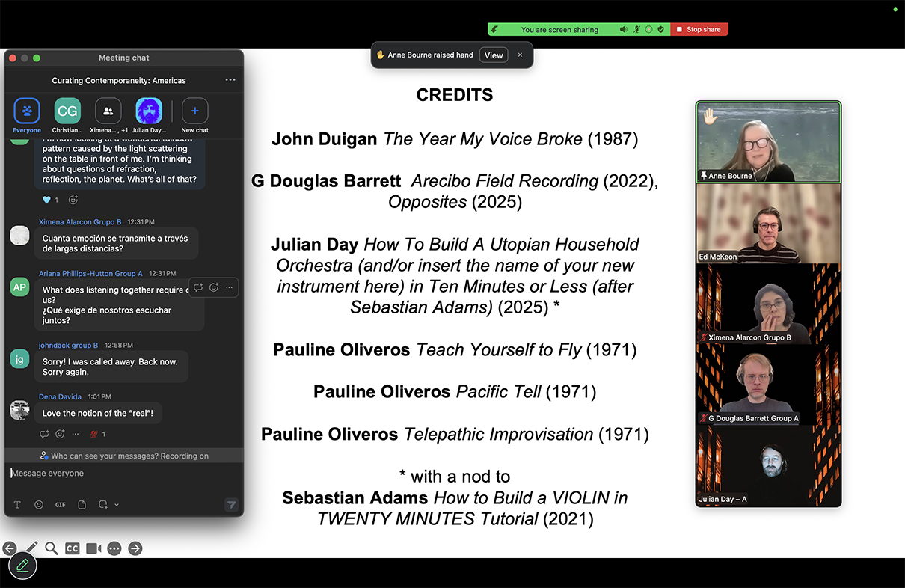View Anne Bourne's raised hand notification
The image size is (905, 588).
click(494, 55)
